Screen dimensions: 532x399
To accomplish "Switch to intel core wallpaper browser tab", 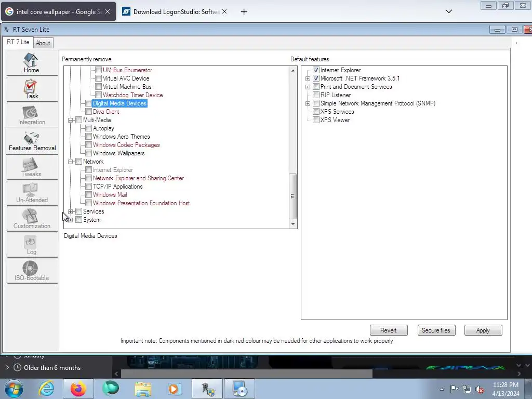I will click(58, 11).
